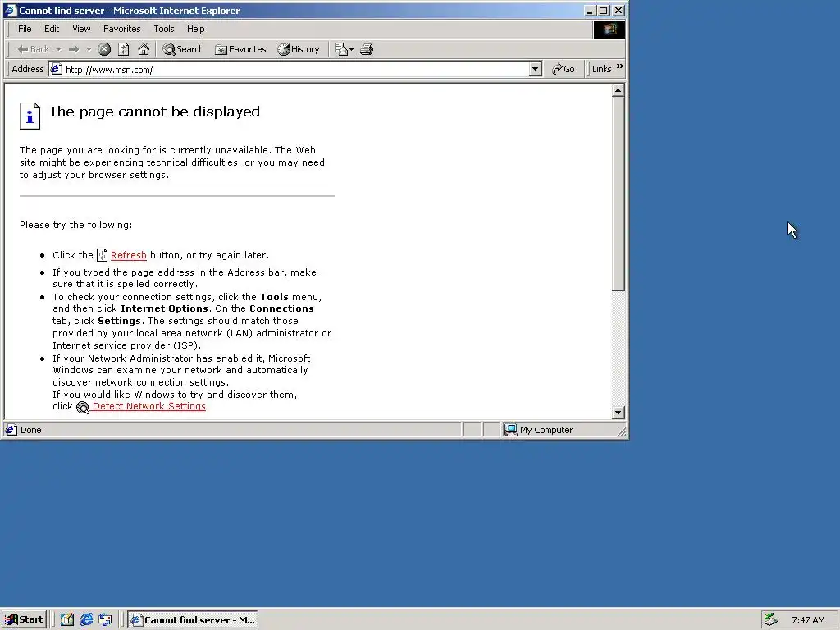Click the Detect Network Settings link
Screen dimensions: 840x630
pyautogui.click(x=149, y=406)
